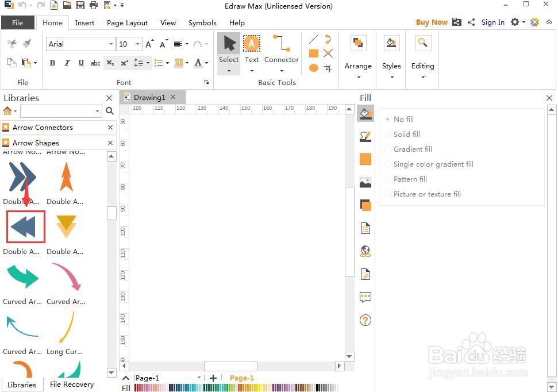558x392 pixels.
Task: Open the Shadow settings panel icon
Action: click(x=365, y=205)
